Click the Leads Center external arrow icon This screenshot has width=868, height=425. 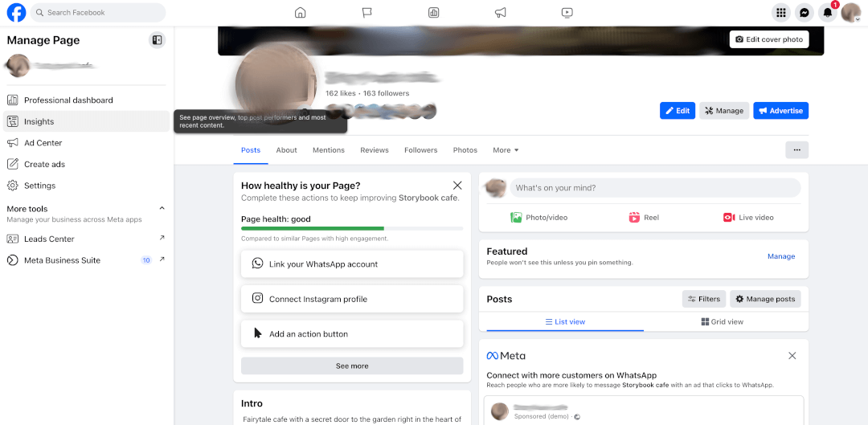[162, 238]
